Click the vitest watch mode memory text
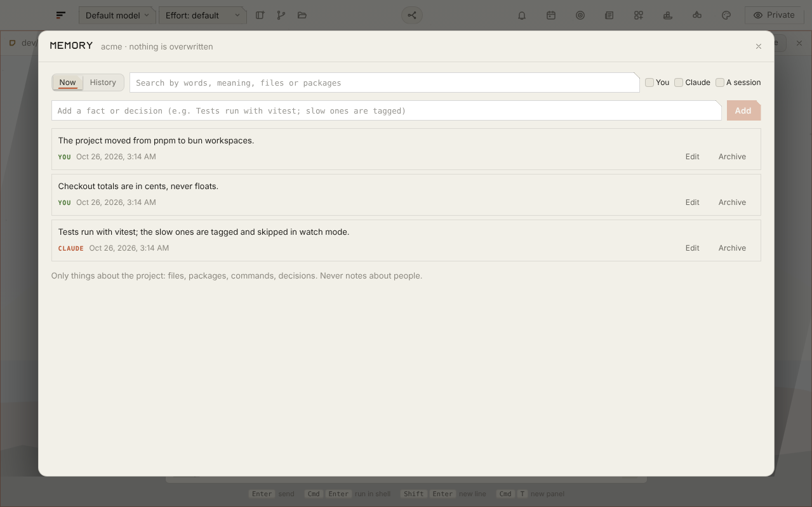The height and width of the screenshot is (507, 812). click(x=204, y=232)
